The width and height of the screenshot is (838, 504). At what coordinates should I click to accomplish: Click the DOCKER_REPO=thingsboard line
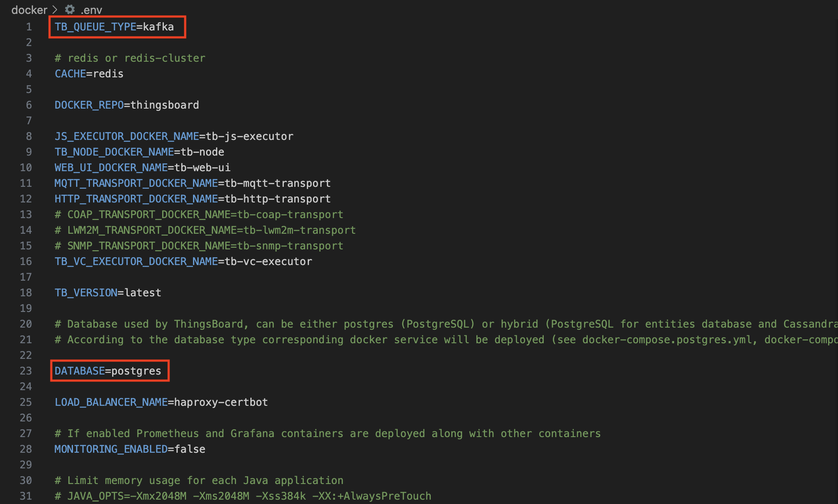126,105
